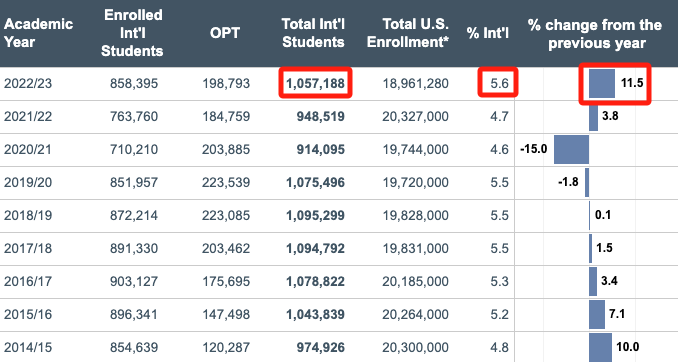Click the 948,519 total students value
Viewport: 678px width, 362px height.
[320, 116]
